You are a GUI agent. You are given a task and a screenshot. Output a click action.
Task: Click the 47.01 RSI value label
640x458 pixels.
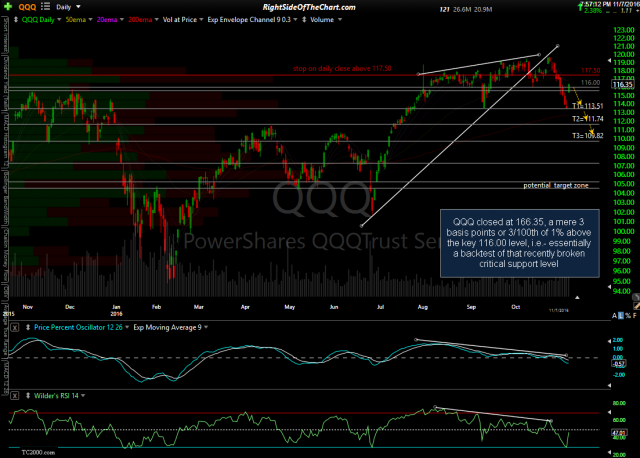[619, 433]
